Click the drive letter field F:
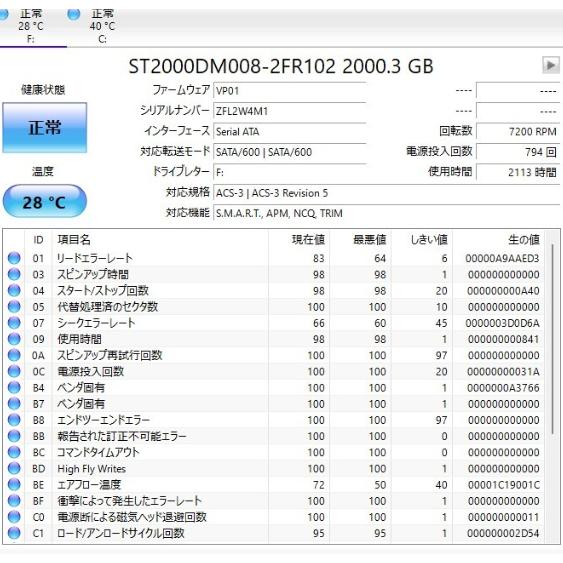This screenshot has height=563, width=563. (289, 172)
